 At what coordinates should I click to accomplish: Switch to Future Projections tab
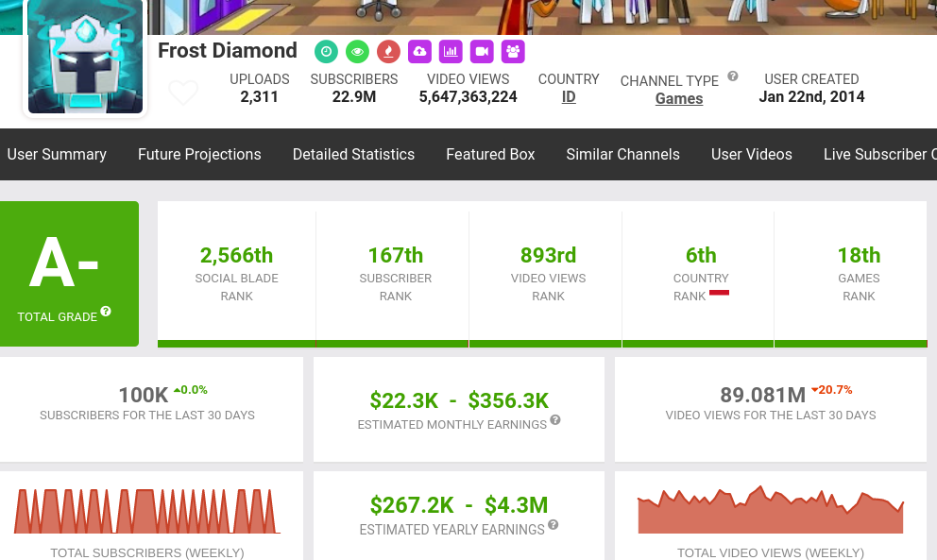click(199, 154)
